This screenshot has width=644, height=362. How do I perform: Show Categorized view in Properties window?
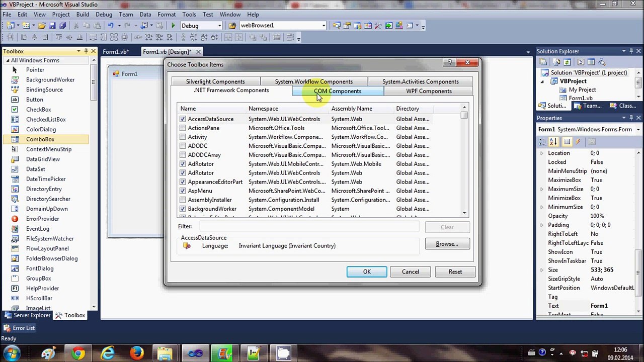pyautogui.click(x=543, y=142)
